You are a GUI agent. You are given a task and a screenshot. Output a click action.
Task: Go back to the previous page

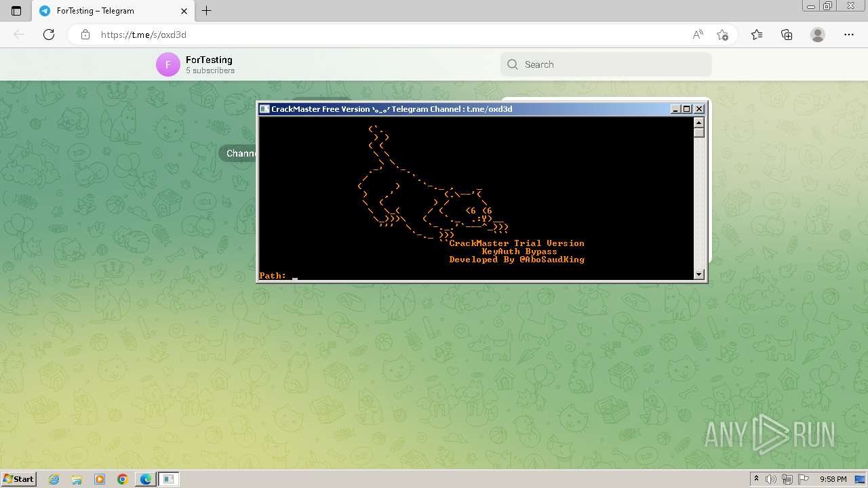[19, 35]
